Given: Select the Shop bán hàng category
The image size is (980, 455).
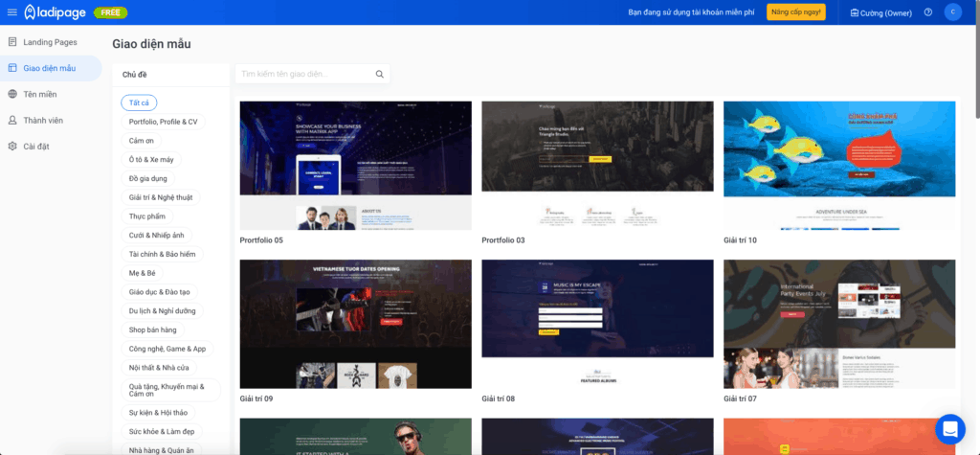Looking at the screenshot, I should tap(152, 330).
